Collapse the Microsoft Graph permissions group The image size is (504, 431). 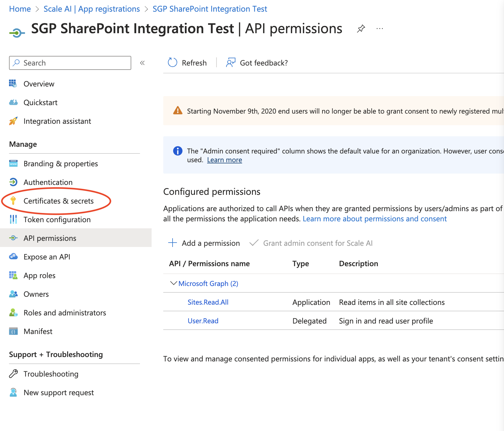(x=173, y=283)
